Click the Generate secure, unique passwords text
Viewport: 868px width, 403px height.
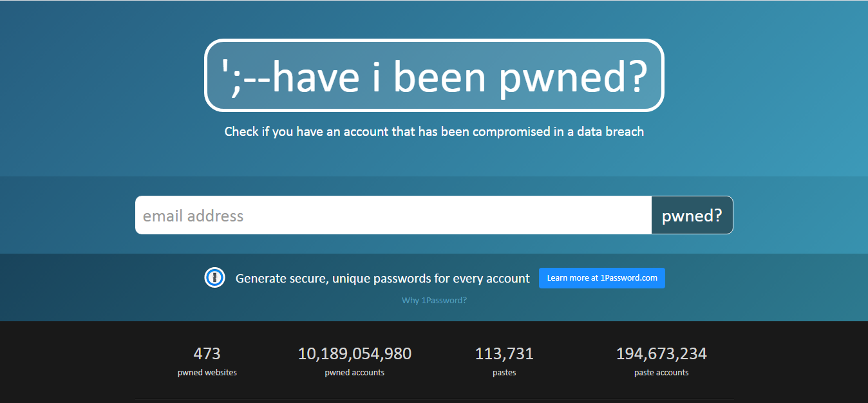(x=382, y=279)
